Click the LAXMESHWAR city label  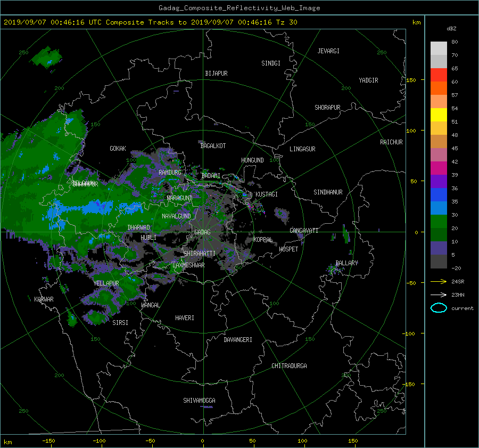[x=188, y=265]
